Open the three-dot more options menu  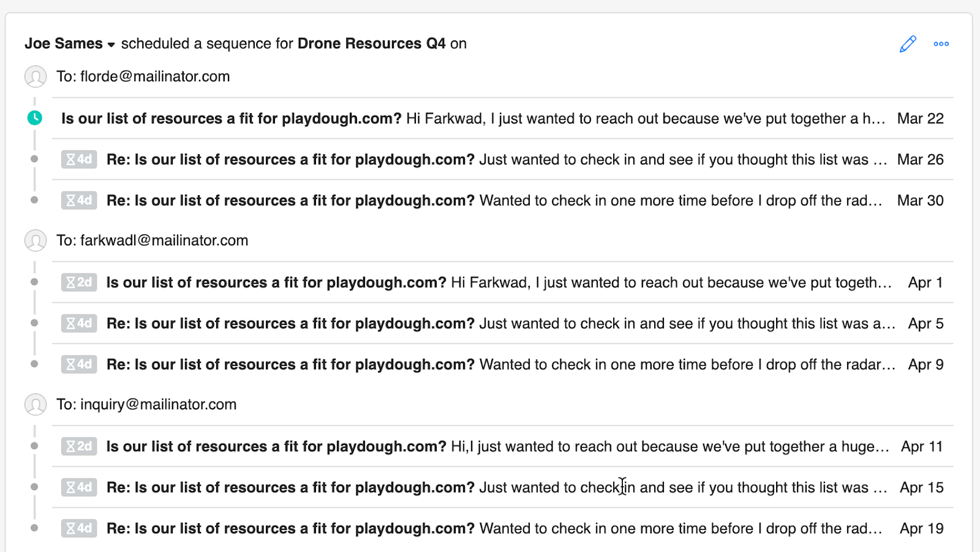tap(941, 44)
